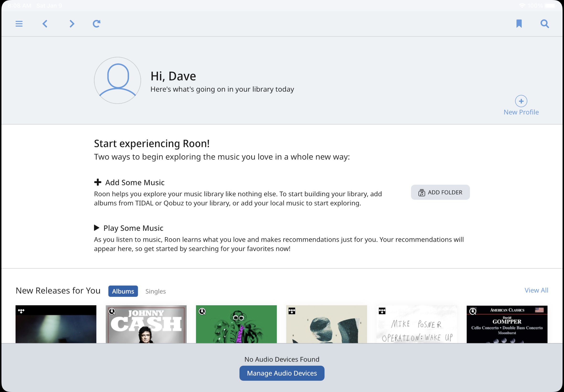The height and width of the screenshot is (392, 564).
Task: Open the green cartoon album cover
Action: click(236, 324)
